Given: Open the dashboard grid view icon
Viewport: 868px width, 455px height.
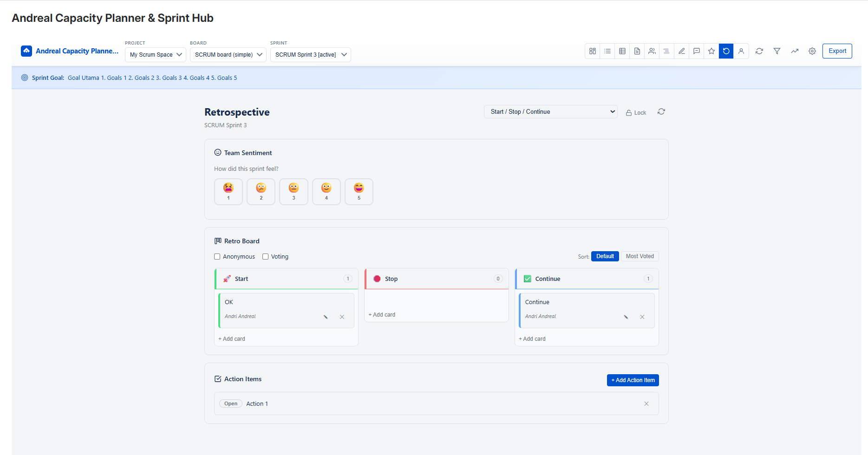Looking at the screenshot, I should pos(593,51).
